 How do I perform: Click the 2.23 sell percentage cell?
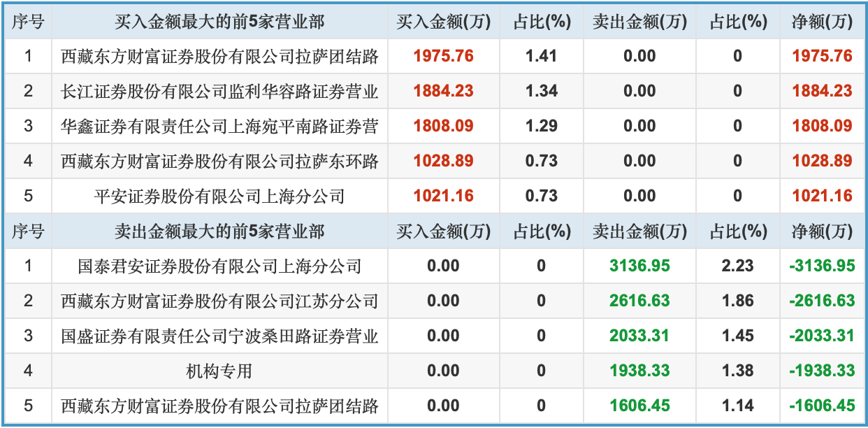[738, 266]
